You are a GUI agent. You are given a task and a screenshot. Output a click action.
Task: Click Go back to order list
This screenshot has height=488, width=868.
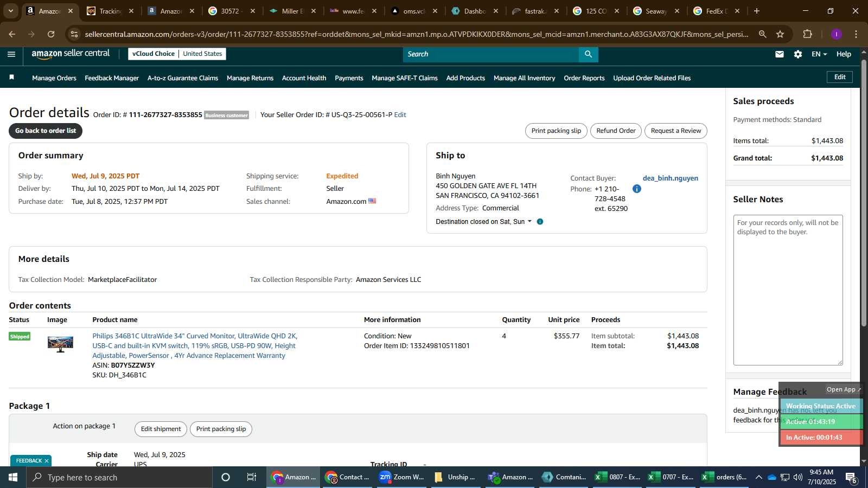[46, 131]
